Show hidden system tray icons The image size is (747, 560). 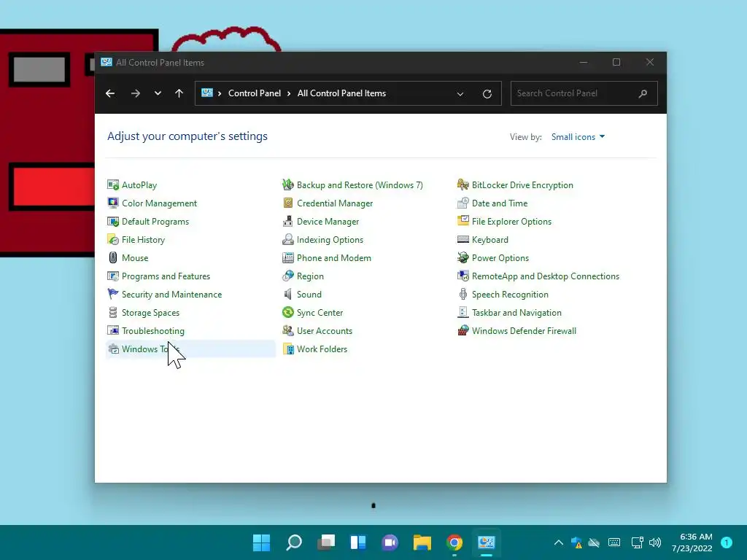[559, 542]
